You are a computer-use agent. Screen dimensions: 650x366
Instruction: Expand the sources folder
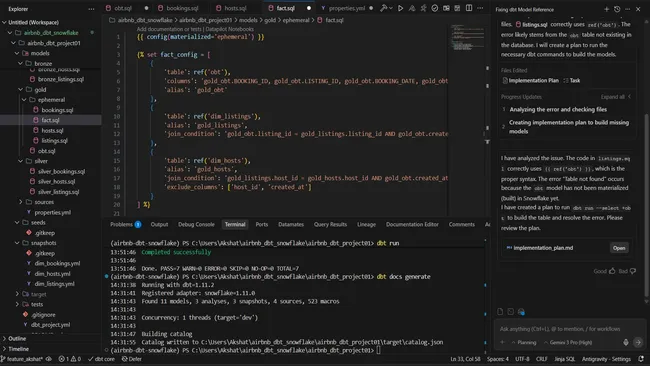[x=20, y=202]
